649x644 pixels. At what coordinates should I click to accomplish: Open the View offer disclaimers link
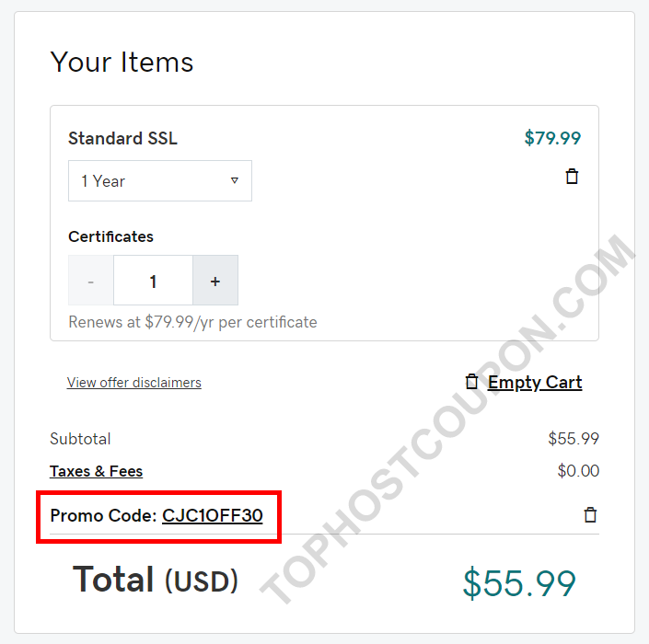(134, 382)
